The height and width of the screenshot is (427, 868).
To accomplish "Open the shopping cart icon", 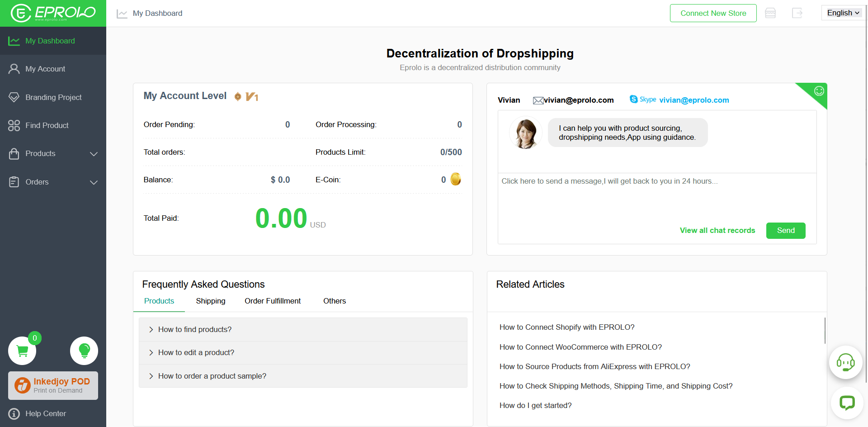I will [22, 351].
